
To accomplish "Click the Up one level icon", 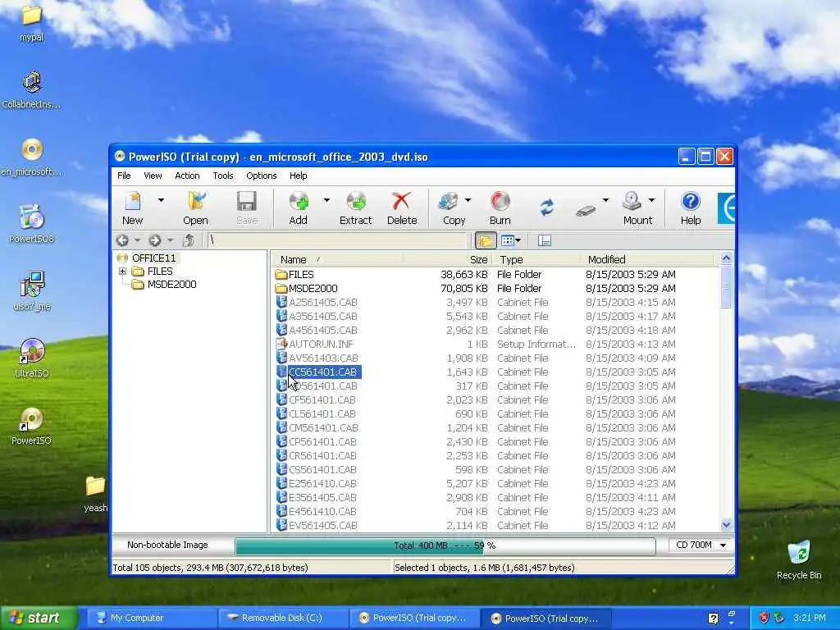I will [188, 240].
